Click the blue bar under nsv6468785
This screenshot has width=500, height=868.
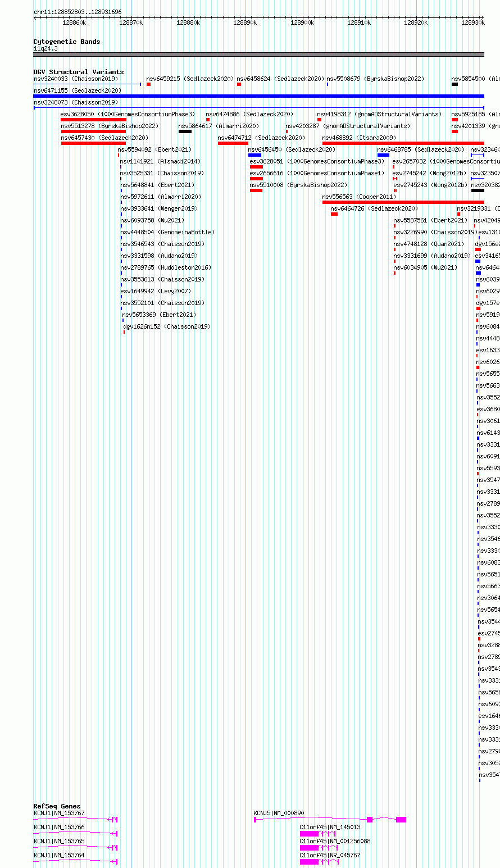tap(383, 155)
